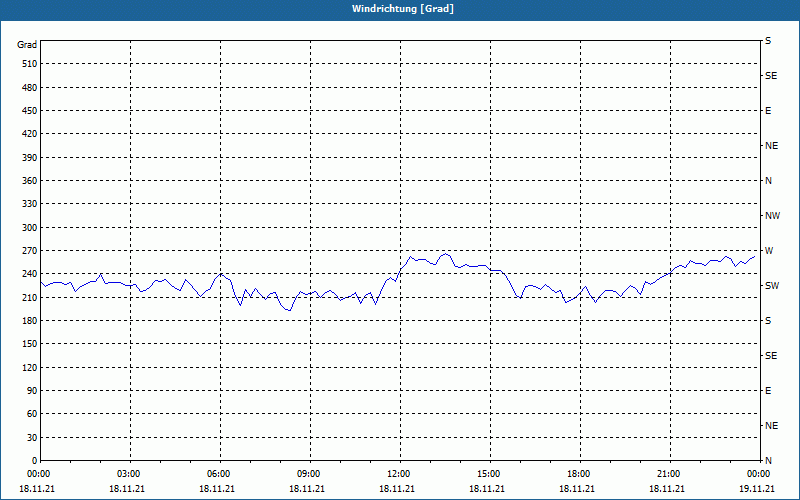Click the 18.11.21 date under 12:00
The height and width of the screenshot is (500, 800).
pyautogui.click(x=396, y=489)
